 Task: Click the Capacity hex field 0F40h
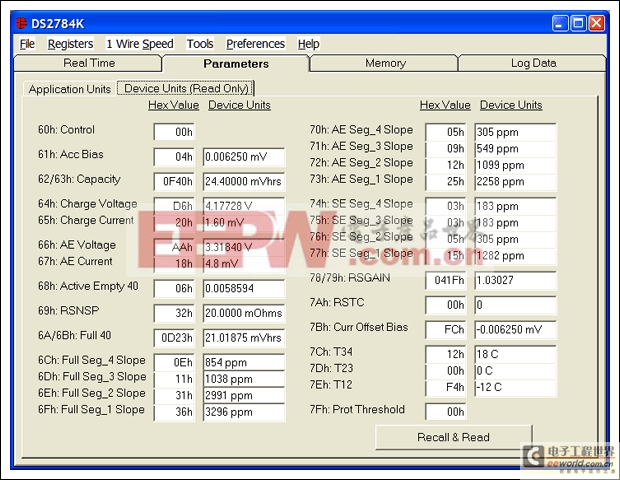pos(174,181)
